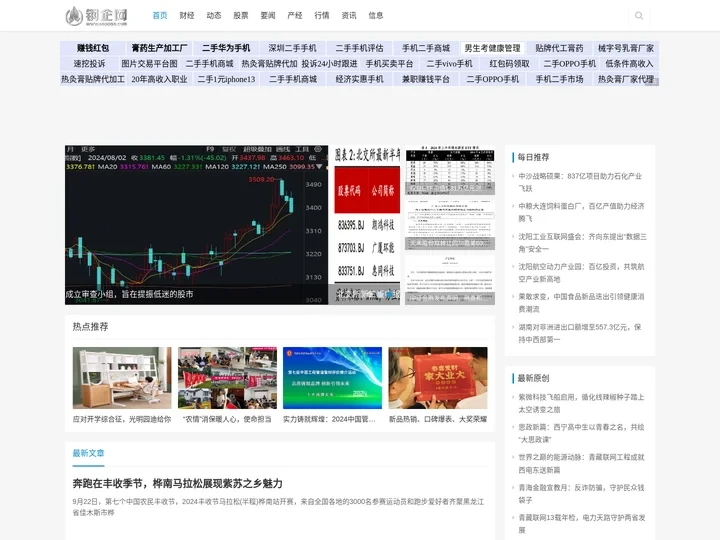Click the 思政新篇 西宁高中生 article
720x540 pixels.
pos(581,433)
